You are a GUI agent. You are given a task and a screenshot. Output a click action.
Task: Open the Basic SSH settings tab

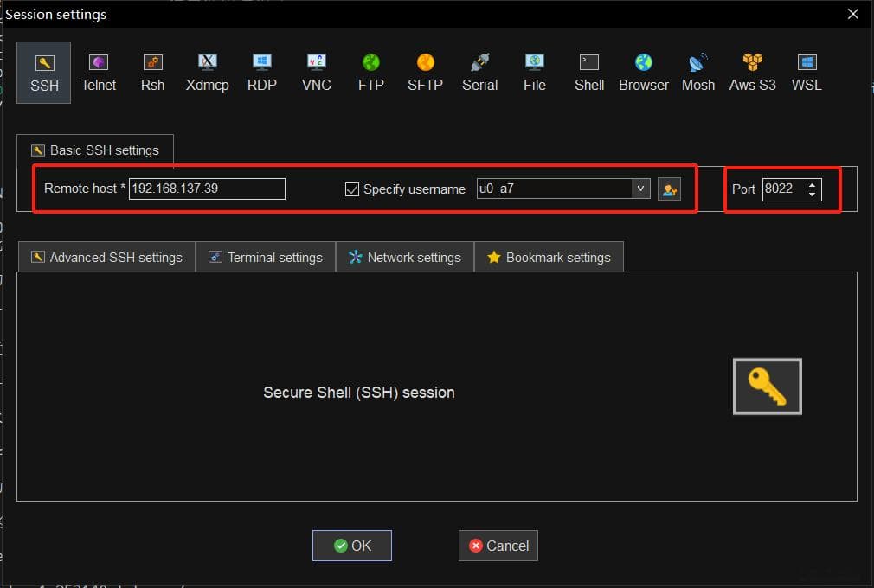coord(95,150)
